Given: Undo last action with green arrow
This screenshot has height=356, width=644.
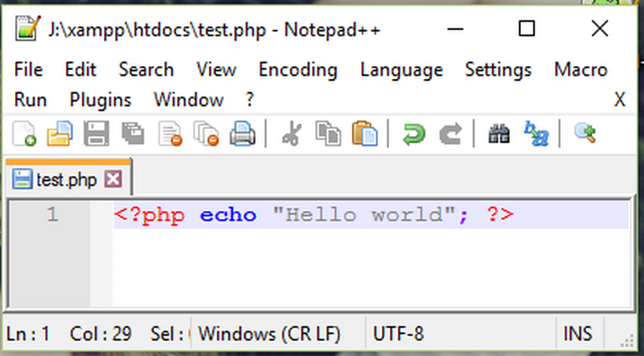Looking at the screenshot, I should [414, 135].
